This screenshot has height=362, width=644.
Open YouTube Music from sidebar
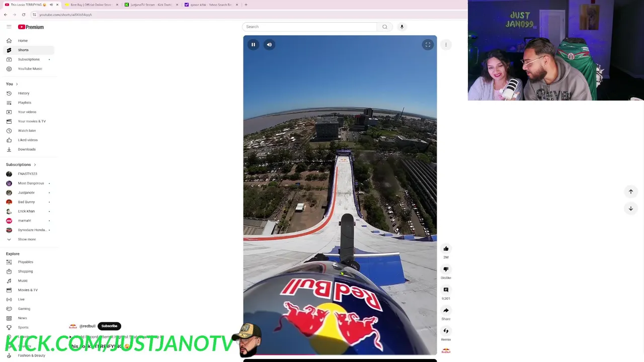click(x=28, y=68)
